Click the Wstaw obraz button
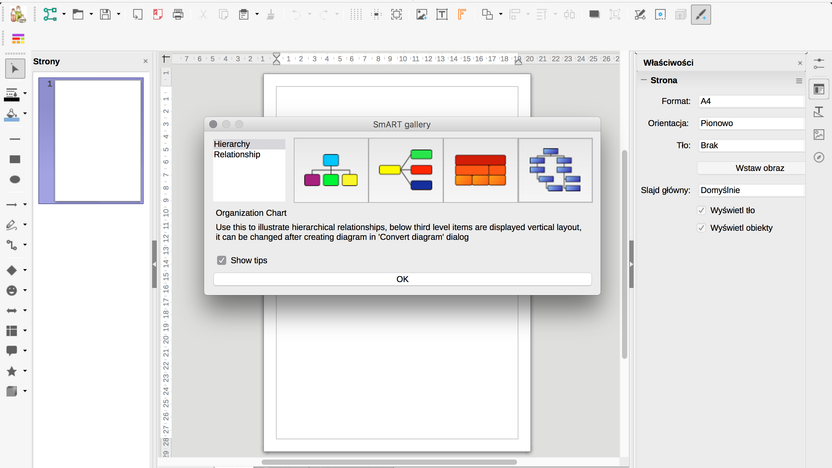This screenshot has height=468, width=832. click(751, 168)
